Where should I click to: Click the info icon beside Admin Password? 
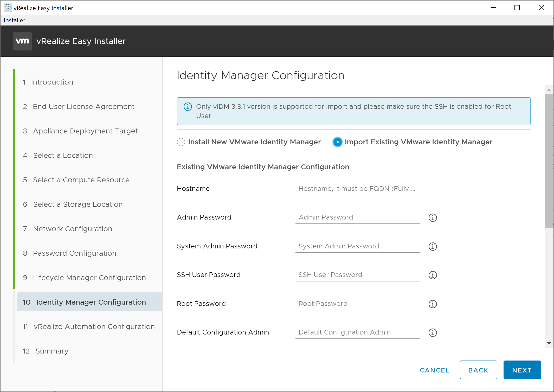coord(433,218)
